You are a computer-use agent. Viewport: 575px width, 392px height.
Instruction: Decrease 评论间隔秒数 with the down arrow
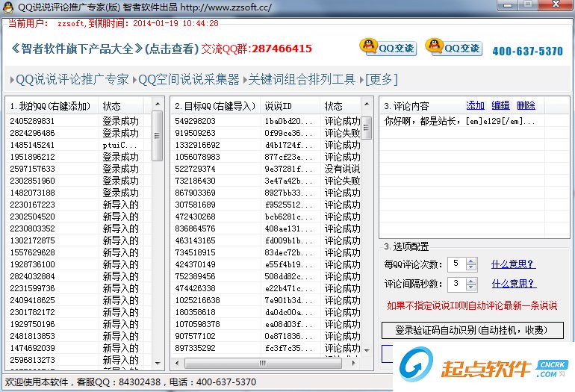coord(471,287)
